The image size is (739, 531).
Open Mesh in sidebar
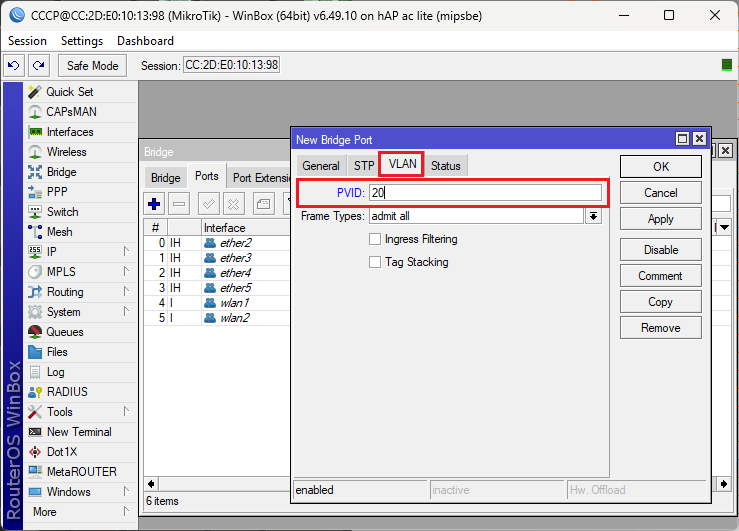pyautogui.click(x=59, y=232)
